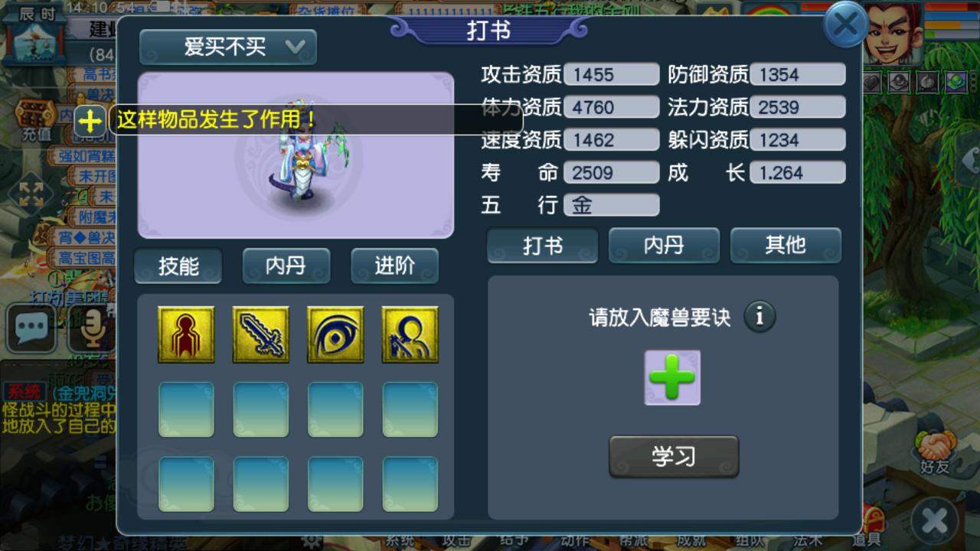Click the 学习 button
The width and height of the screenshot is (980, 551).
(x=674, y=457)
